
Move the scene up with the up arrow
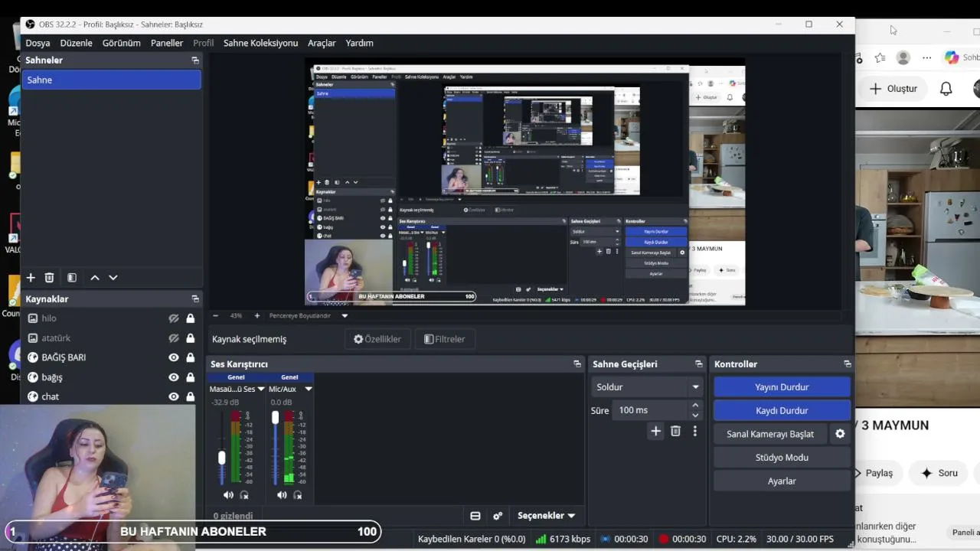pyautogui.click(x=95, y=278)
